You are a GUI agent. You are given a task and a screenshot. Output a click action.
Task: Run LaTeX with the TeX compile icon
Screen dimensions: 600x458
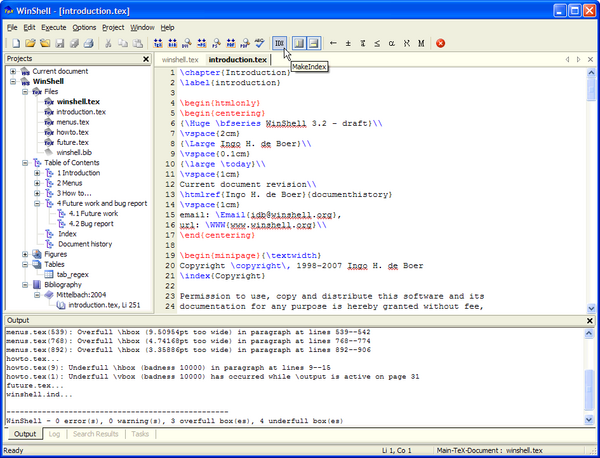158,43
